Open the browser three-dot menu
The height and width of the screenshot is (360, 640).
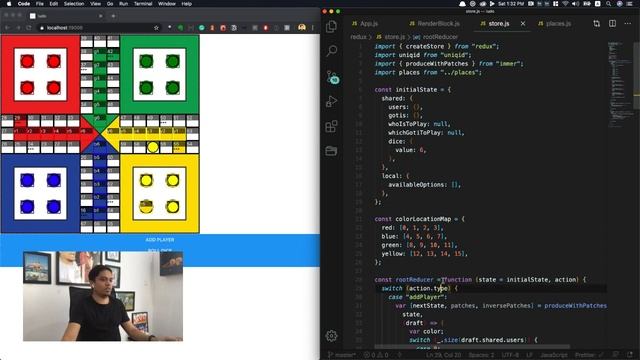click(x=313, y=28)
